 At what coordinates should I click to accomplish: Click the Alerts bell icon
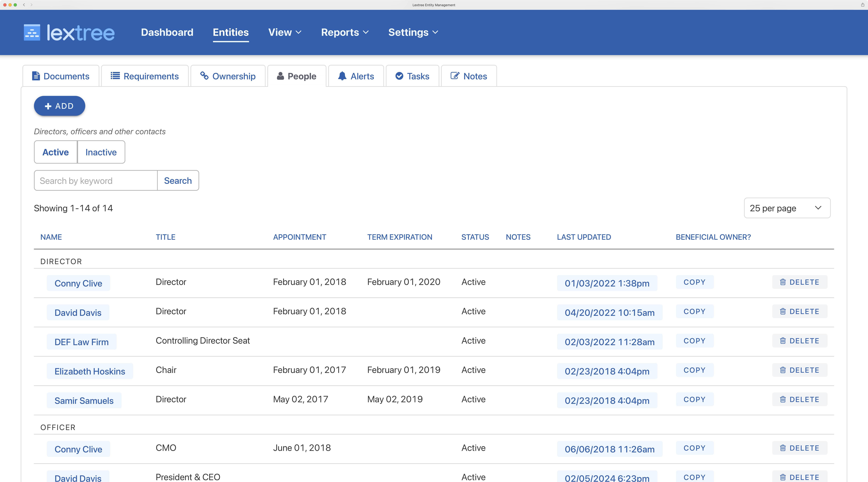tap(342, 76)
